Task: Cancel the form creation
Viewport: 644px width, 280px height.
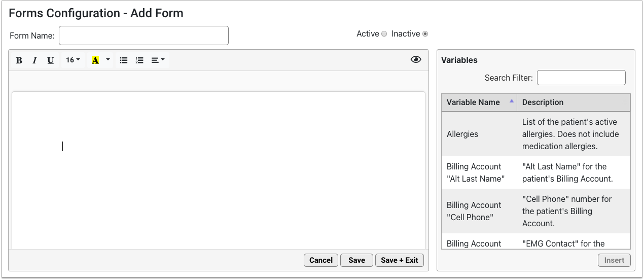Action: pyautogui.click(x=321, y=260)
